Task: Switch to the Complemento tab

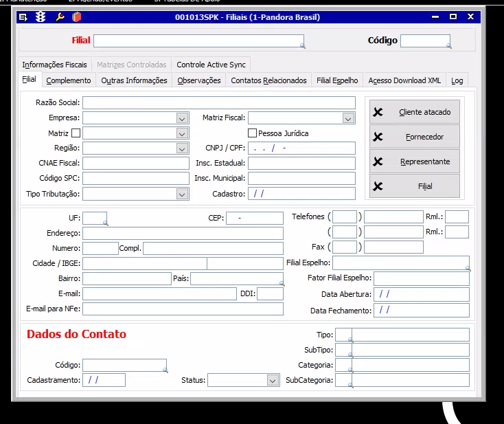Action: click(69, 80)
